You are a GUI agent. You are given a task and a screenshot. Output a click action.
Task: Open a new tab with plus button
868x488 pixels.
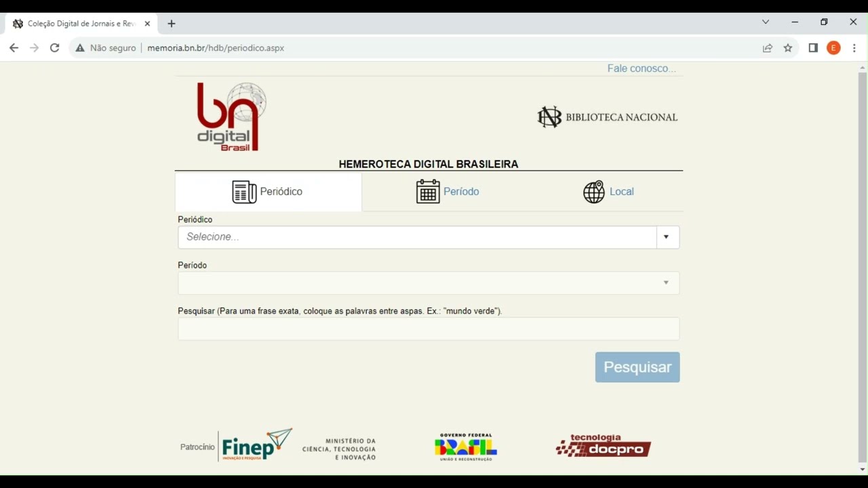[172, 24]
